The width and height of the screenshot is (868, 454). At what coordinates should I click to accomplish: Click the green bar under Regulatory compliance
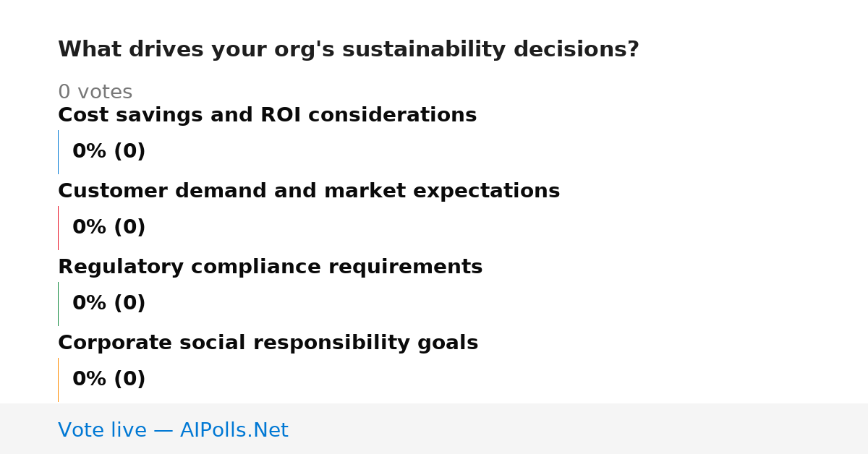pos(58,304)
